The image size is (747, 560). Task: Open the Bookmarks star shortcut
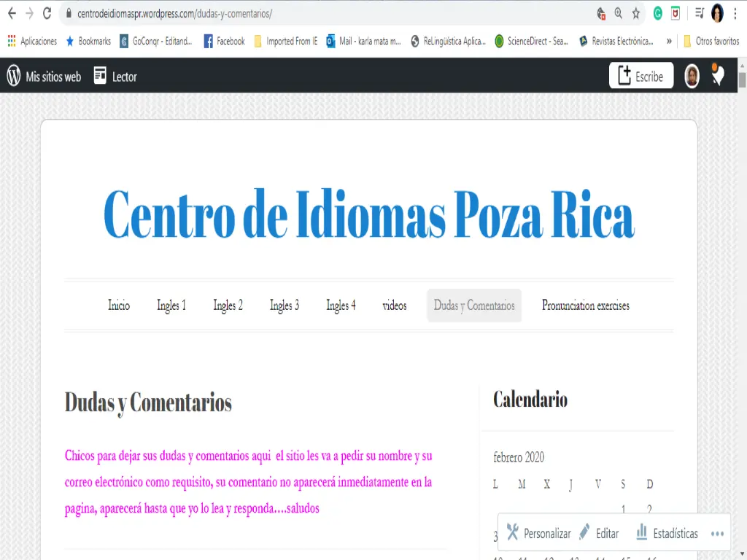point(88,41)
